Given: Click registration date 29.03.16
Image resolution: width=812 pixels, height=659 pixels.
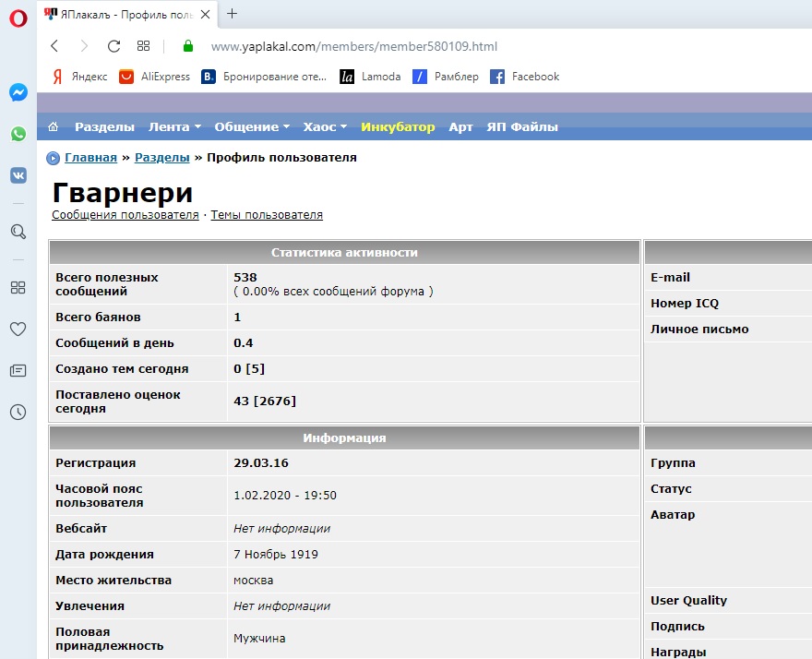Looking at the screenshot, I should tap(261, 462).
